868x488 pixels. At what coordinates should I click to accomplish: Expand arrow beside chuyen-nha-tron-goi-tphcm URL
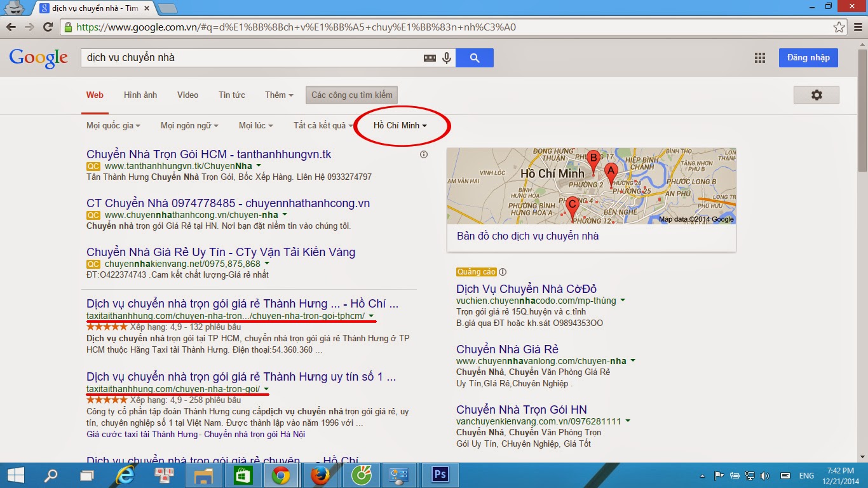(x=371, y=316)
